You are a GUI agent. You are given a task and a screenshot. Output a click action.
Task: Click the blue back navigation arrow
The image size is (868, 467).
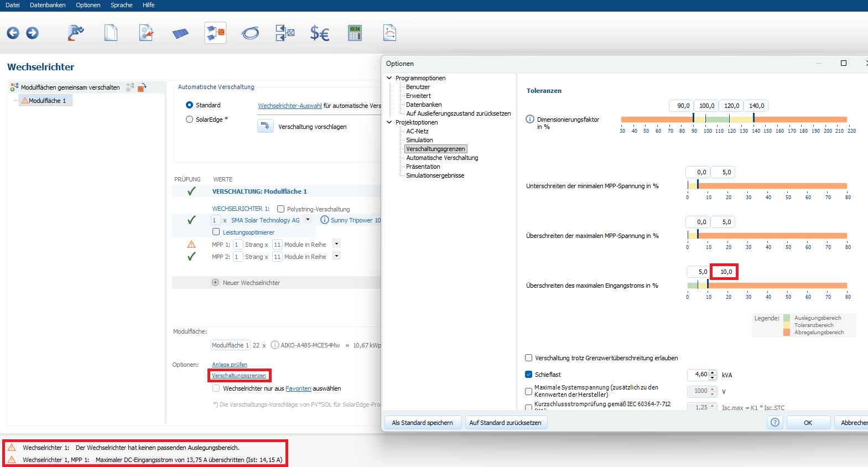point(13,33)
